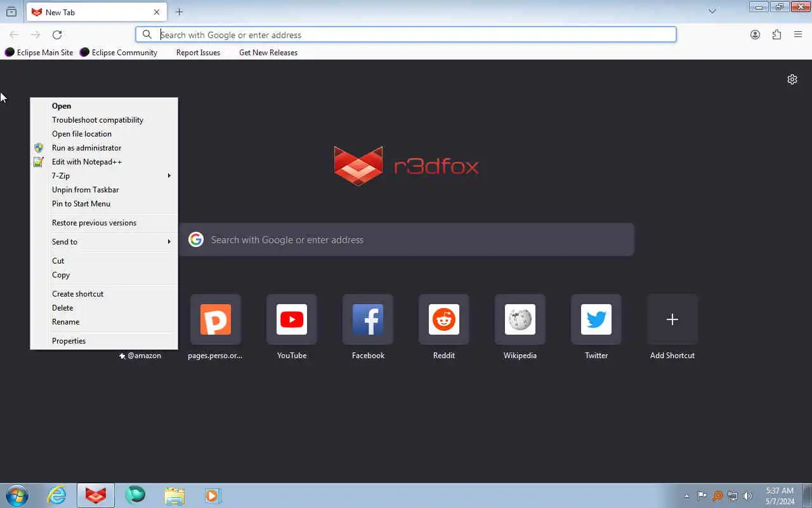Open media player taskbar icon
Image resolution: width=812 pixels, height=508 pixels.
[213, 495]
